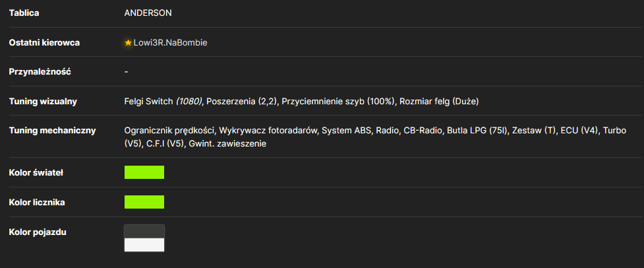
Task: Click the Felgi Switch (1080) text
Action: pyautogui.click(x=163, y=102)
